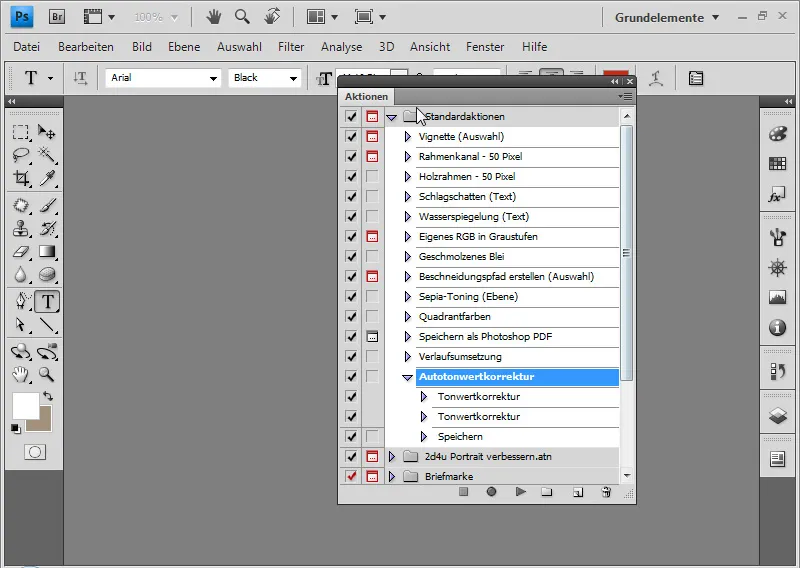
Task: Open the Layers panel icon
Action: [x=777, y=416]
